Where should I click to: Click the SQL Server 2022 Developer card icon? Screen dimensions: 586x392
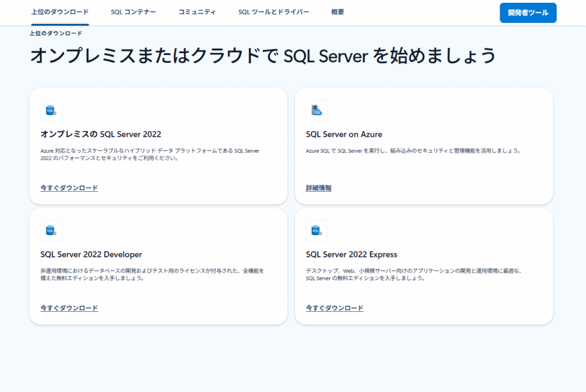[51, 230]
